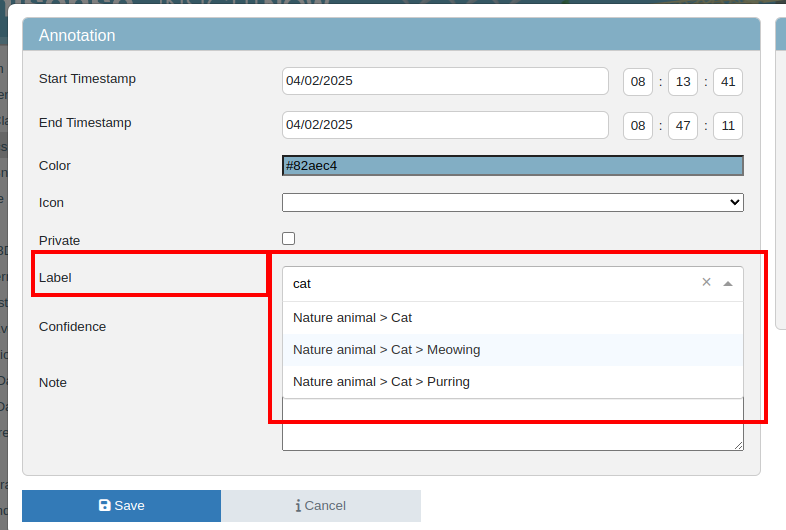Collapse the Label dropdown using its arrow
The image size is (786, 530).
tap(728, 283)
